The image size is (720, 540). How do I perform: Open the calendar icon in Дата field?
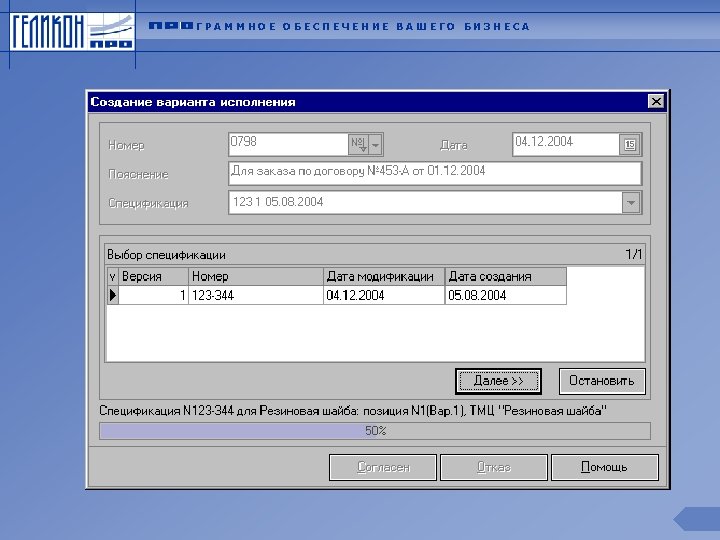[x=630, y=144]
